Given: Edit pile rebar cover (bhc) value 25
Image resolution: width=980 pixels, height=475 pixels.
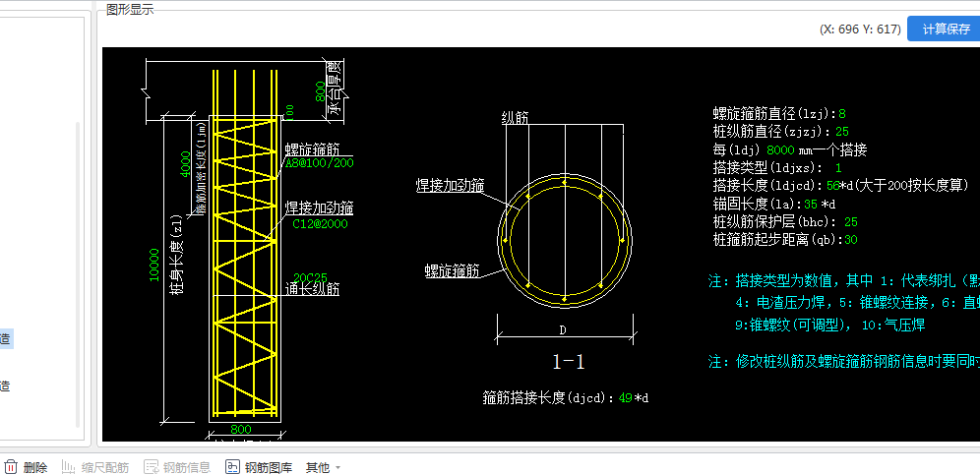Looking at the screenshot, I should click(x=851, y=222).
